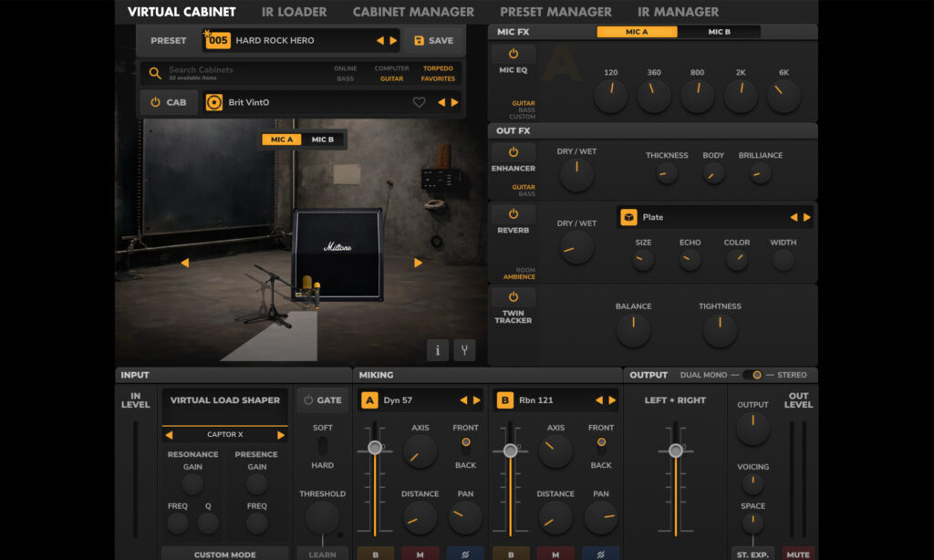Select next preset after Hard Rock Hero
This screenshot has height=560, width=934.
point(393,41)
